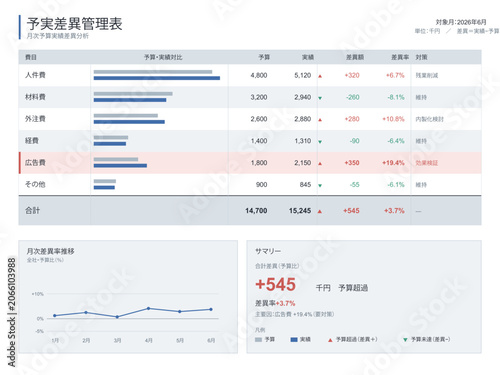
Task: Select the 人件費 row label
Action: 35,75
